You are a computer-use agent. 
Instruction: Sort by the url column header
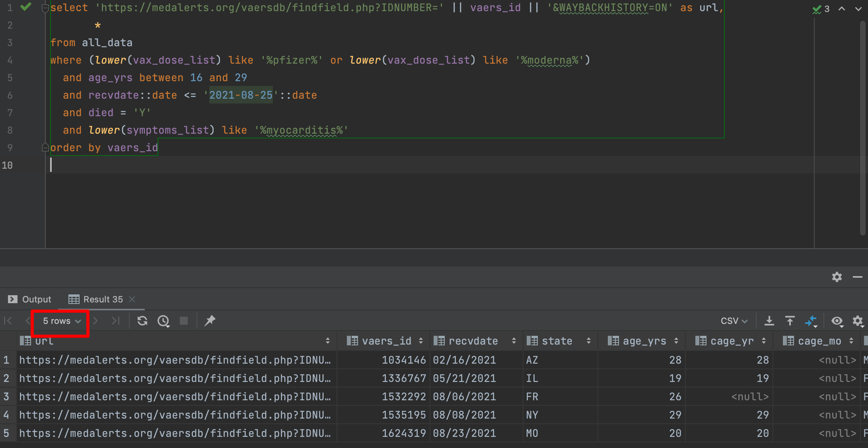[x=176, y=341]
